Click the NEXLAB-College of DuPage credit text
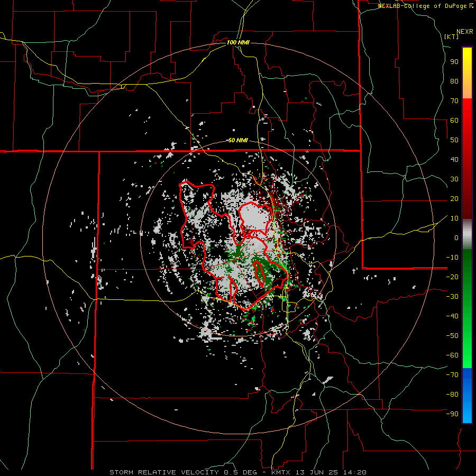Screen dimensions: 476x476 point(425,6)
